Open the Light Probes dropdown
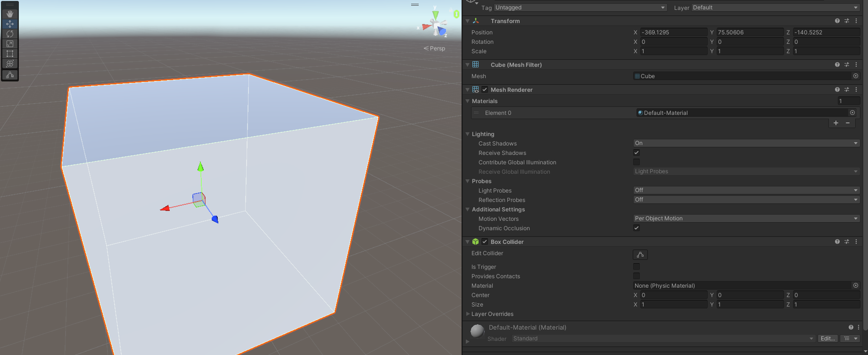868x355 pixels. [x=746, y=190]
